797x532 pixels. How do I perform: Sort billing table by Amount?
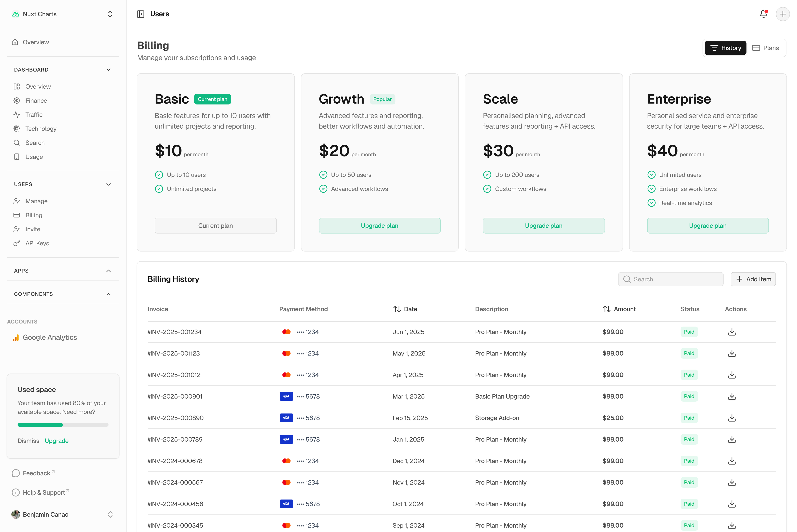point(619,309)
